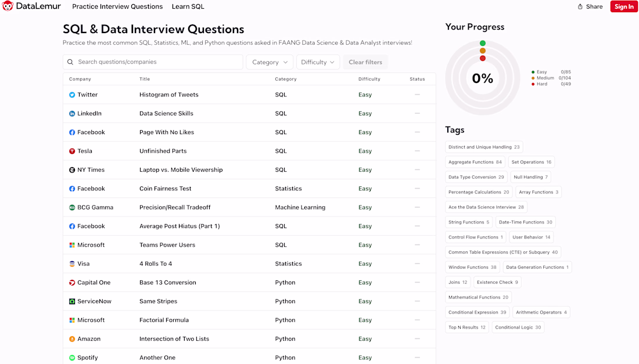Click the NY Times logo icon
Screen dimensions: 639x364
[x=72, y=170]
